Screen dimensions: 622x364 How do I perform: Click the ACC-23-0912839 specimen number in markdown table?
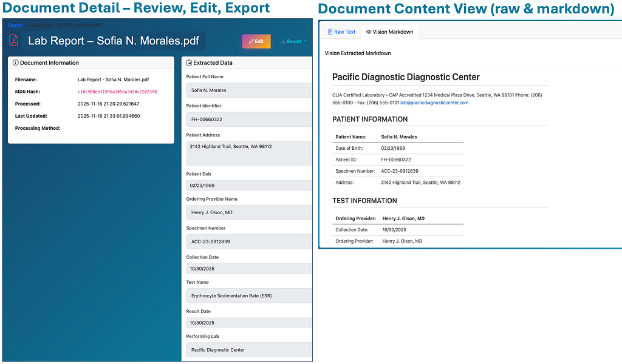pos(400,171)
